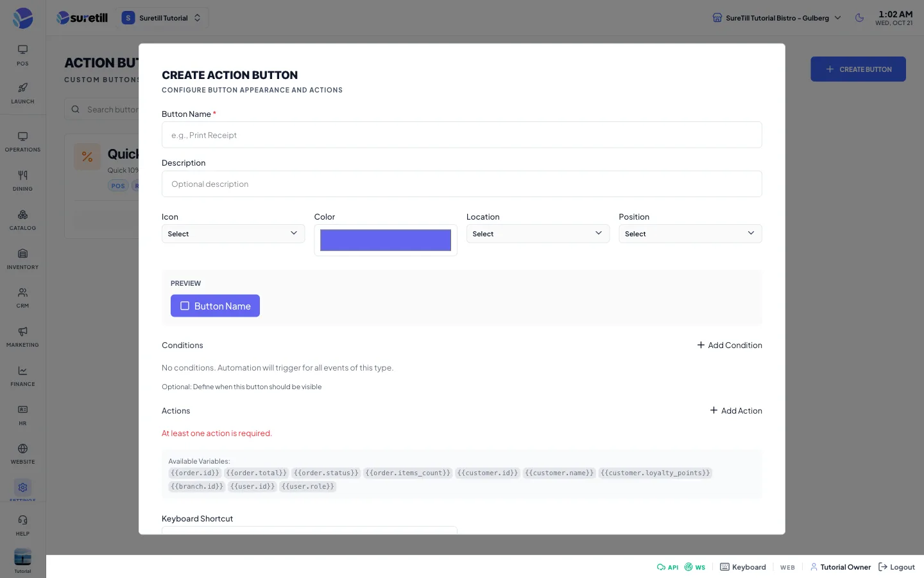Screen dimensions: 924x578
Task: Click the Button Name preview button
Action: (x=215, y=306)
